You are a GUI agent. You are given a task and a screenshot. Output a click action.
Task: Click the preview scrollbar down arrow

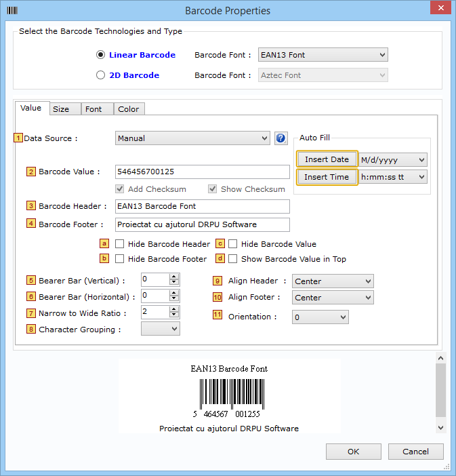coord(441,428)
